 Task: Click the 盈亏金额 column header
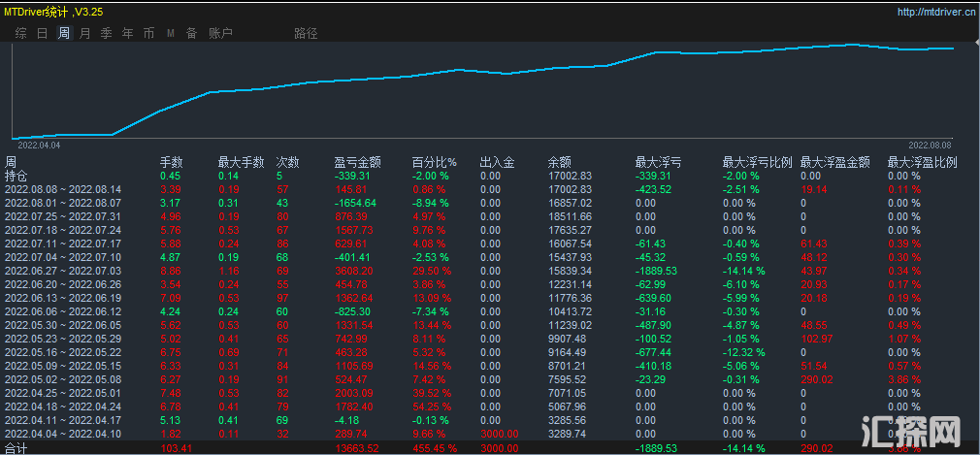coord(358,162)
